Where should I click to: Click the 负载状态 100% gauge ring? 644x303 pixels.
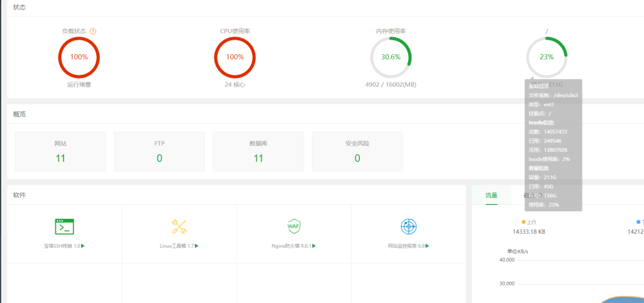(x=79, y=57)
